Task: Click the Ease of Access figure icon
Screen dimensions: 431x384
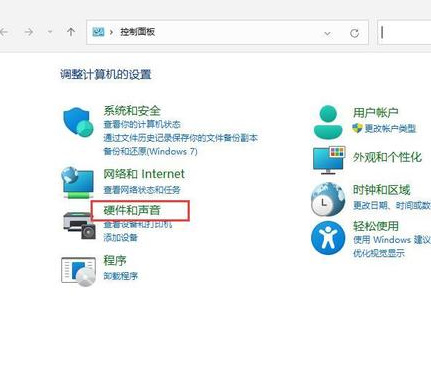Action: click(x=328, y=238)
